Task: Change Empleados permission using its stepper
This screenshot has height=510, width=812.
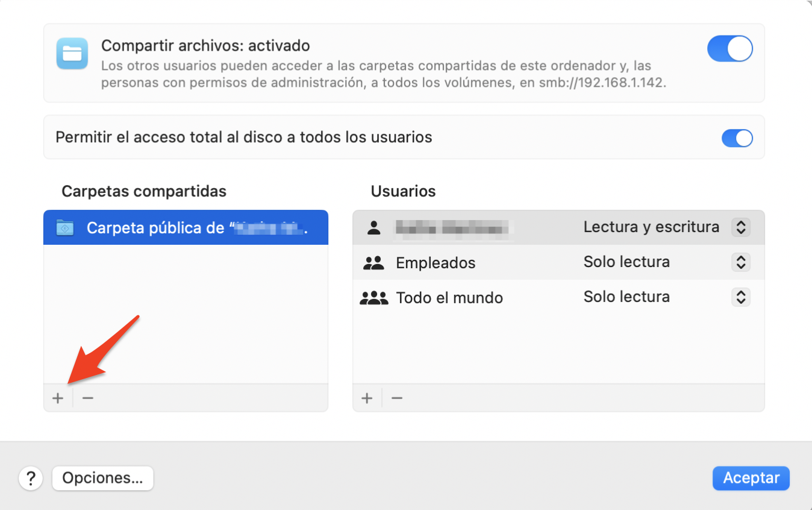Action: tap(741, 262)
